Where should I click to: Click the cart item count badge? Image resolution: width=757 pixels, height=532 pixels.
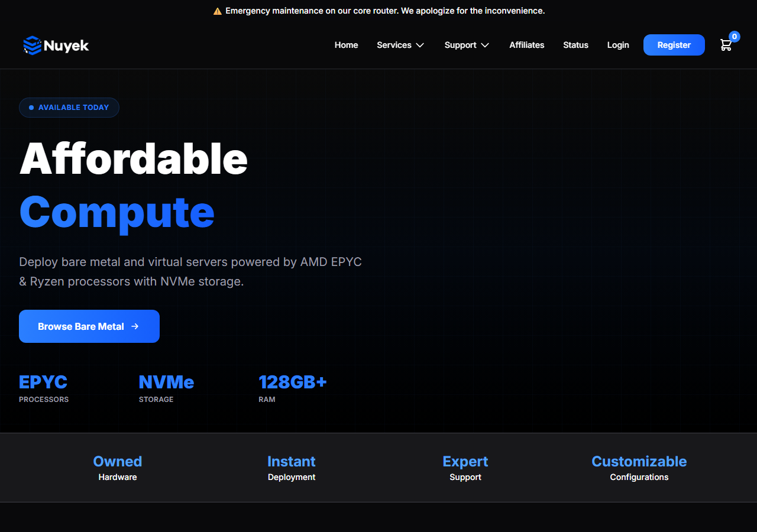coord(735,37)
